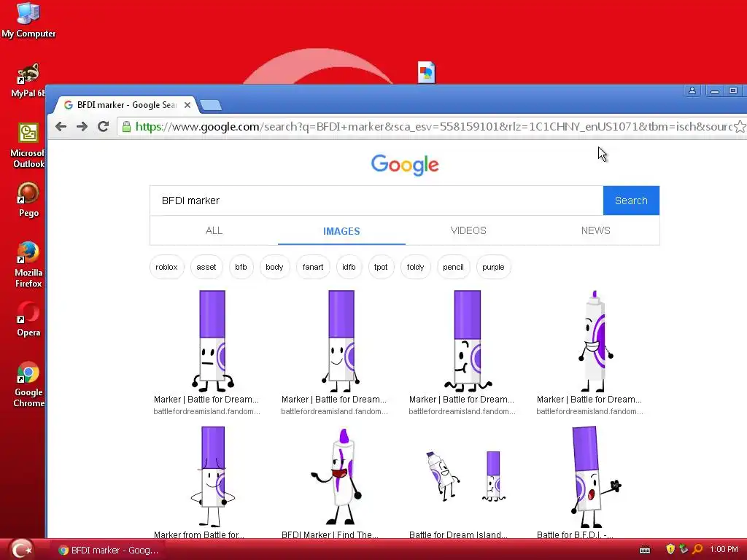Choose the tpot filter chip

pos(381,267)
